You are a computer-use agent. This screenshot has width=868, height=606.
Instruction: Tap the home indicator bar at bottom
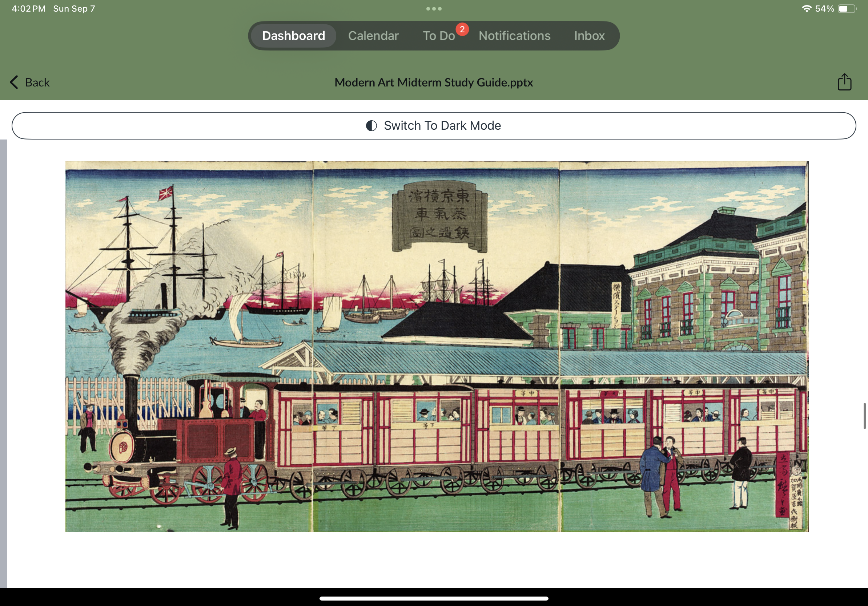pos(434,598)
